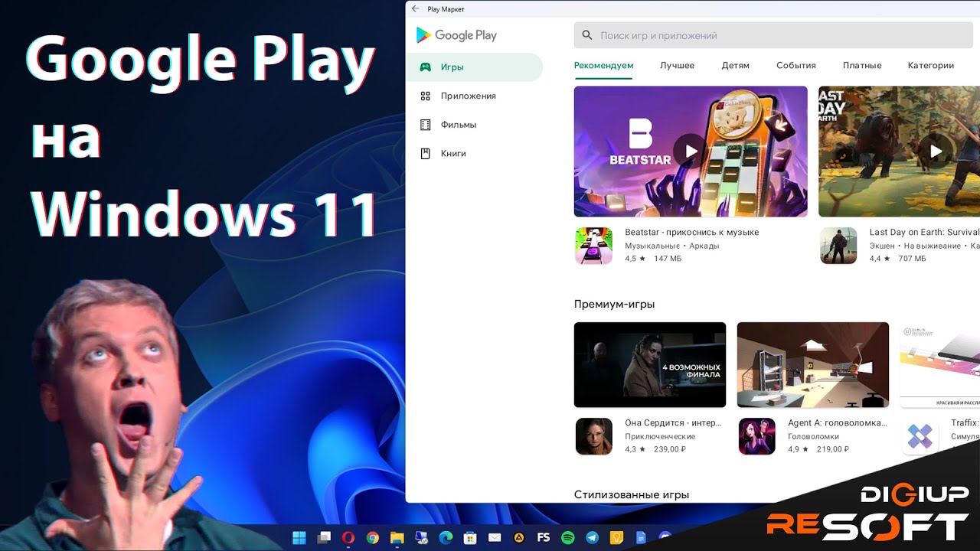Click the computer shortcut icon in taskbar
The height and width of the screenshot is (551, 980).
[421, 538]
